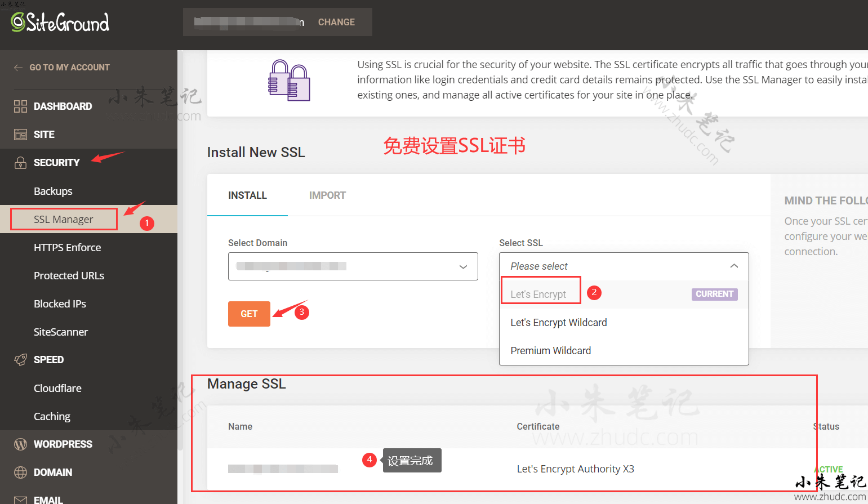This screenshot has width=868, height=504.
Task: Open EMAIL section in sidebar
Action: pos(48,500)
